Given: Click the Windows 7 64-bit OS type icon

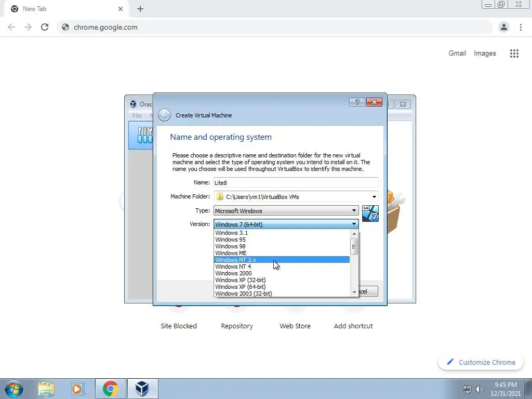Looking at the screenshot, I should pos(370,214).
